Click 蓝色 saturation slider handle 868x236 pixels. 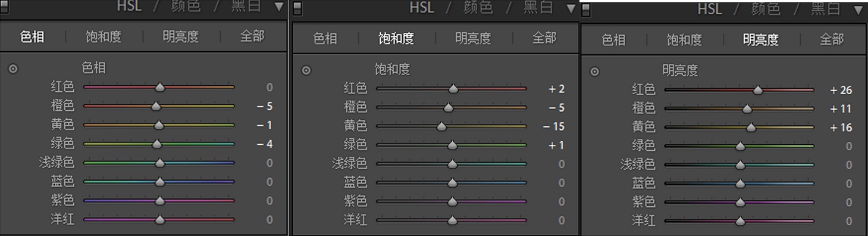[x=452, y=184]
